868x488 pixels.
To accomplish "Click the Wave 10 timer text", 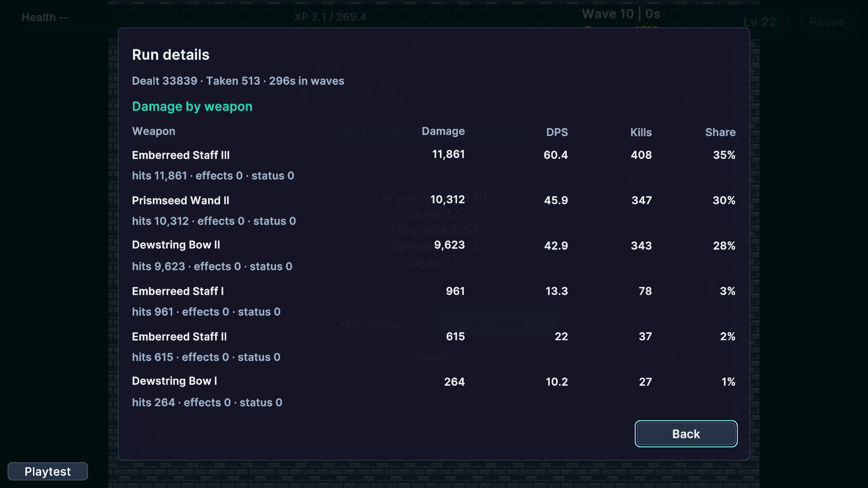I will (621, 14).
